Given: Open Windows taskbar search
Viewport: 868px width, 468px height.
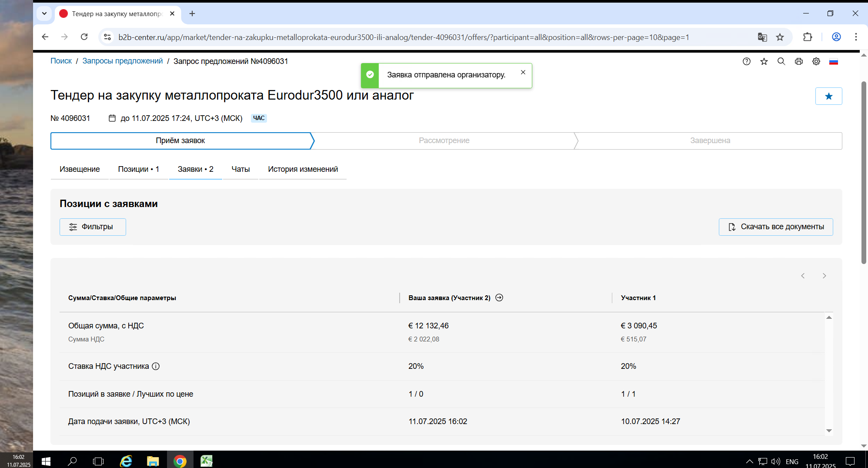Looking at the screenshot, I should click(x=73, y=461).
